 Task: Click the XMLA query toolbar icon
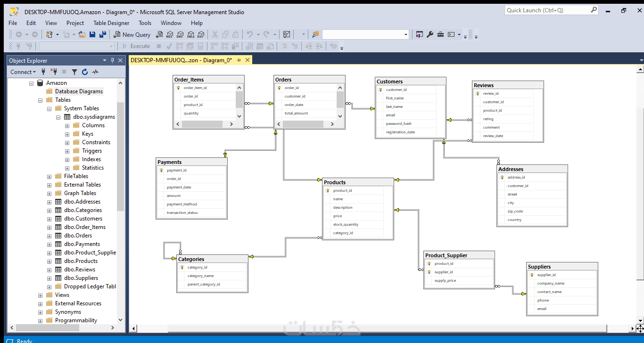coord(190,34)
